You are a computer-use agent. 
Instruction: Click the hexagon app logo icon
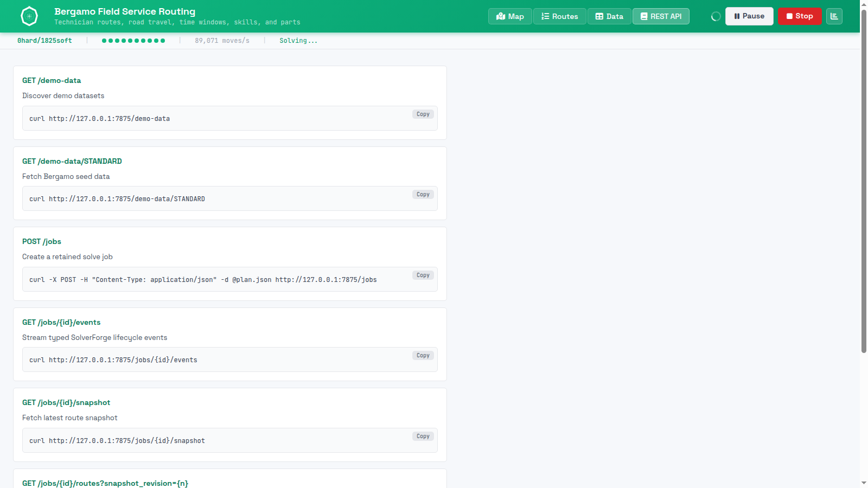coord(29,16)
